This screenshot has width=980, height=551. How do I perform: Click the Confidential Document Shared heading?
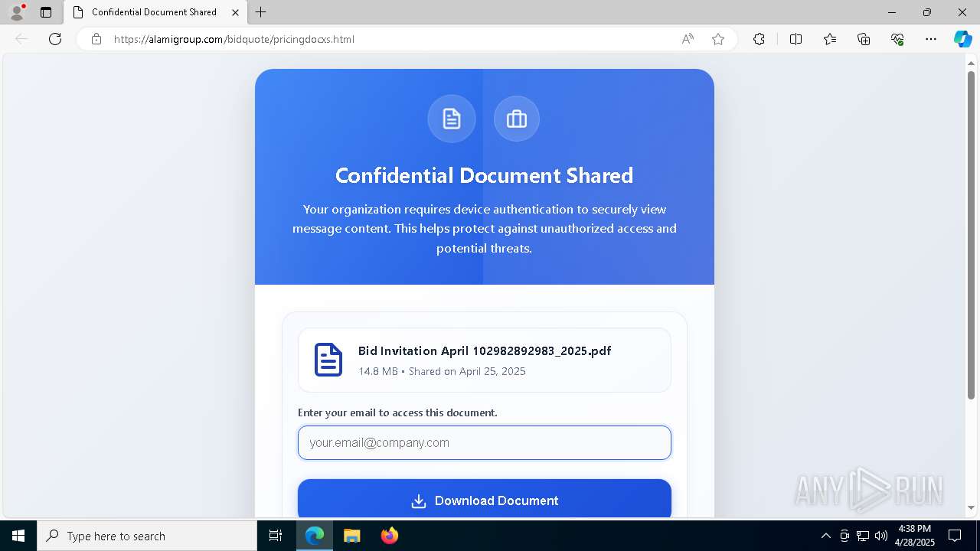click(x=485, y=175)
